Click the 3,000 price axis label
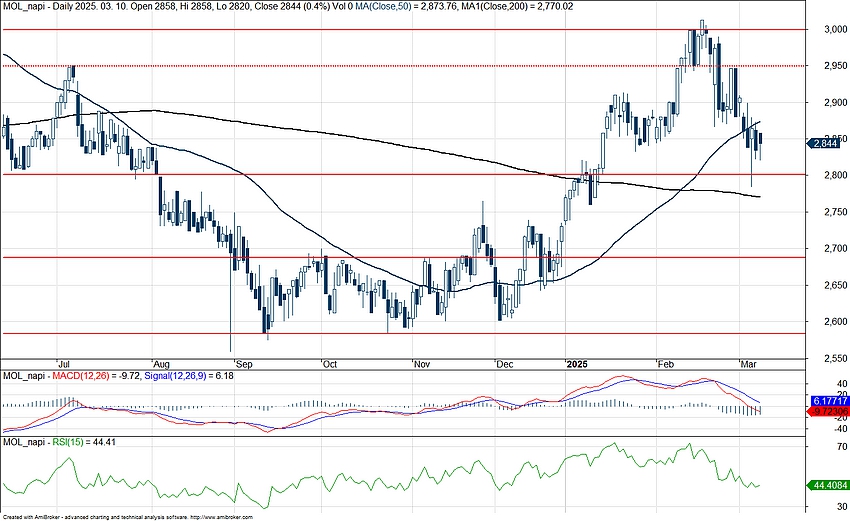This screenshot has width=850, height=521. coord(824,30)
